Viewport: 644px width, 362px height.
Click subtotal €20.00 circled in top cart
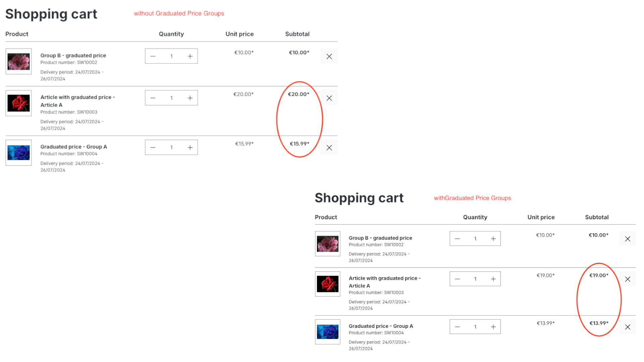click(299, 94)
